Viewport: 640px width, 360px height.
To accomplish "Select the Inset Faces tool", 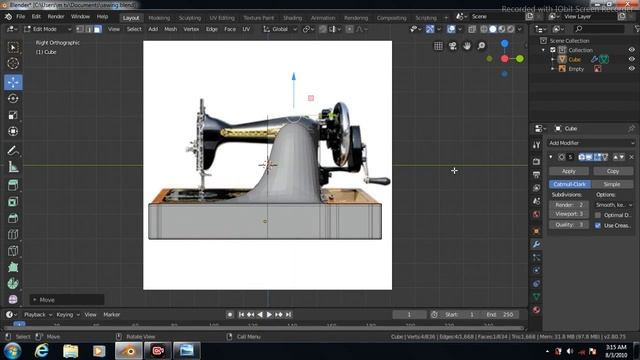I will pyautogui.click(x=13, y=202).
